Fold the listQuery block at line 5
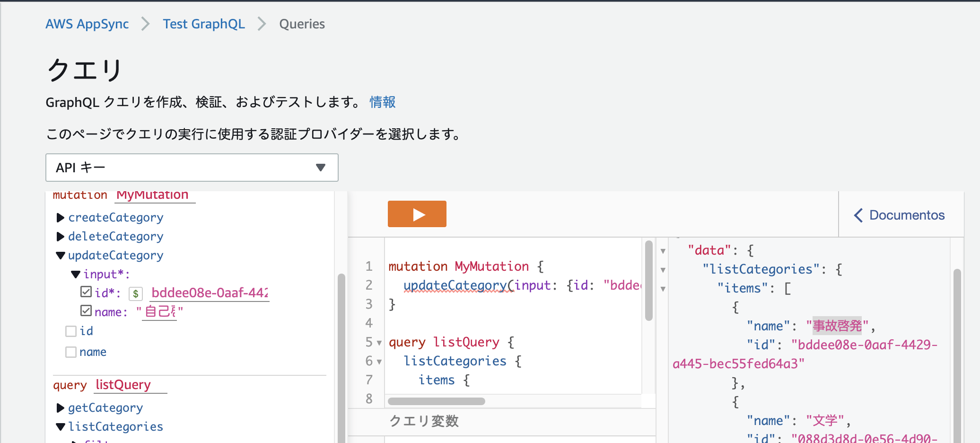Viewport: 980px width, 443px height. (x=379, y=343)
